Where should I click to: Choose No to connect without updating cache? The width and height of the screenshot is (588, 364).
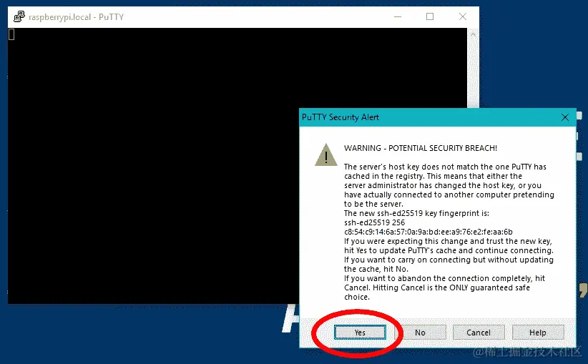420,333
